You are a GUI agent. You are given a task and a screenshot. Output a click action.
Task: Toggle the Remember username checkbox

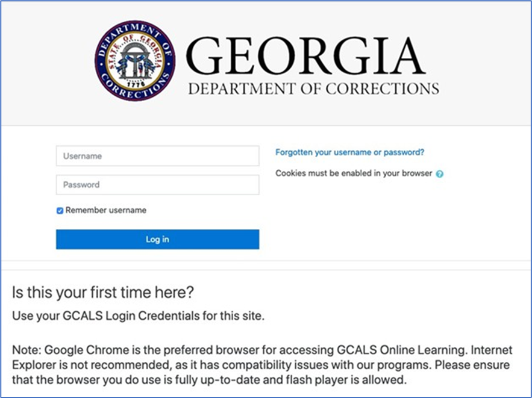60,211
